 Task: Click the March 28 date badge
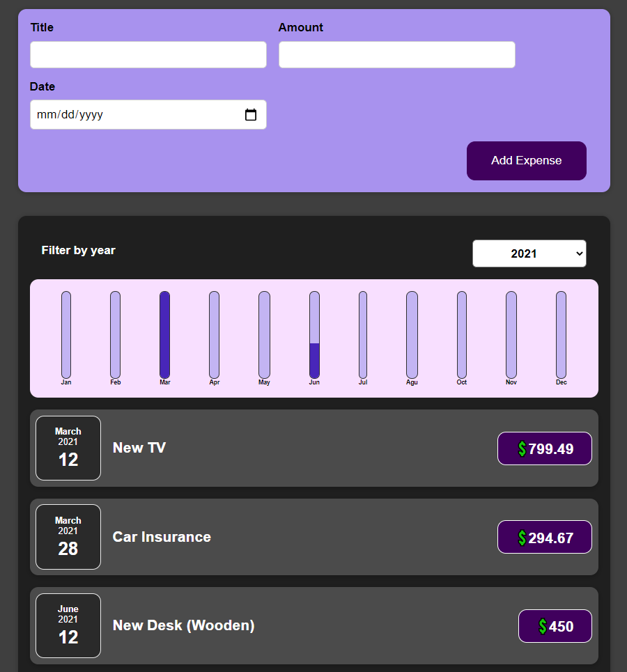[x=68, y=537]
